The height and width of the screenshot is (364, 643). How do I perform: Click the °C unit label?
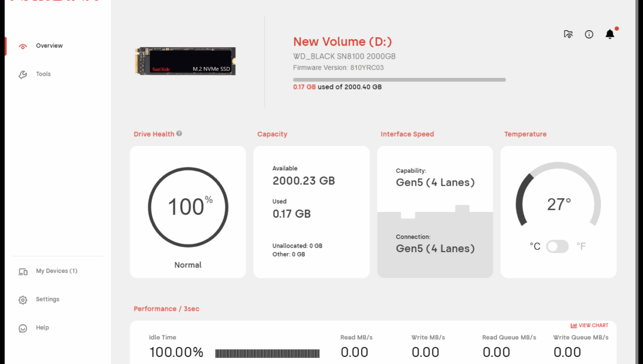pos(535,246)
